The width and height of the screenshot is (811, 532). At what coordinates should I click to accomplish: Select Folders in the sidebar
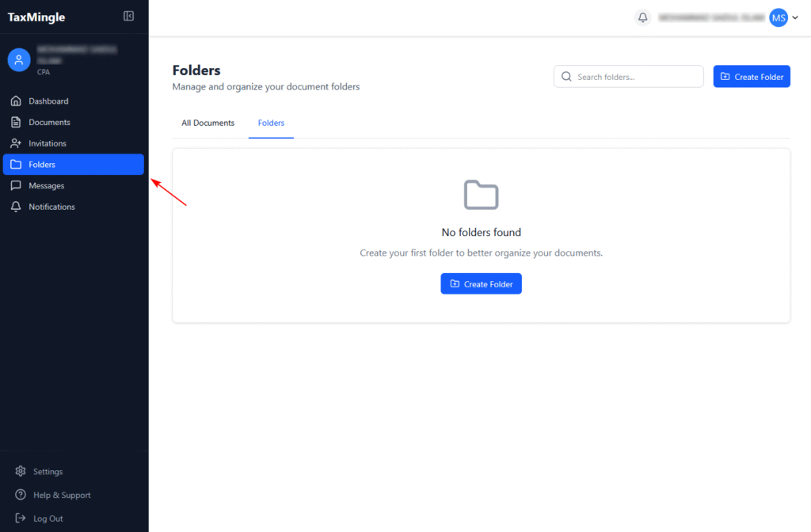pyautogui.click(x=42, y=165)
